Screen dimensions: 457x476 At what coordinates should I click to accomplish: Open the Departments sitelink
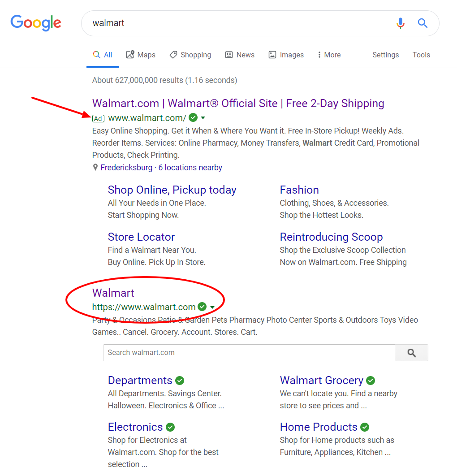140,381
